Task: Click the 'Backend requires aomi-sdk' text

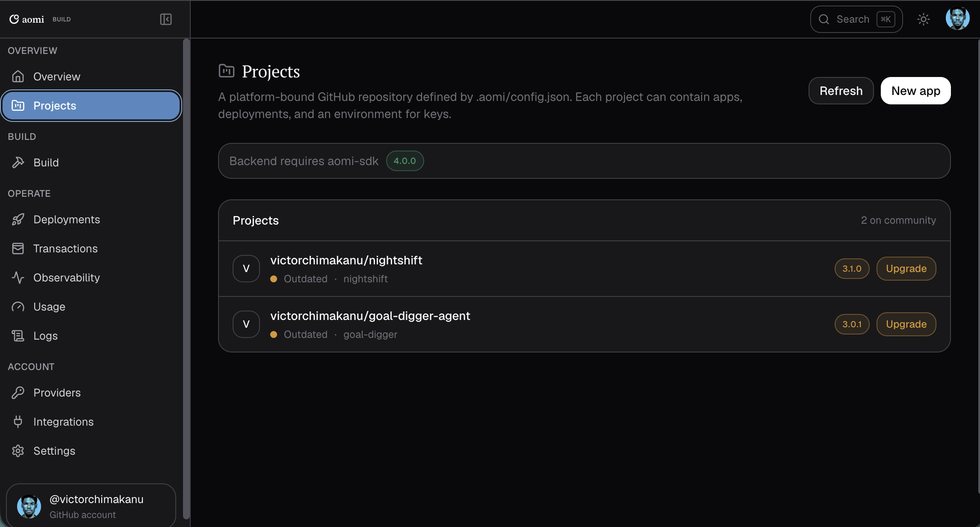Action: click(304, 161)
